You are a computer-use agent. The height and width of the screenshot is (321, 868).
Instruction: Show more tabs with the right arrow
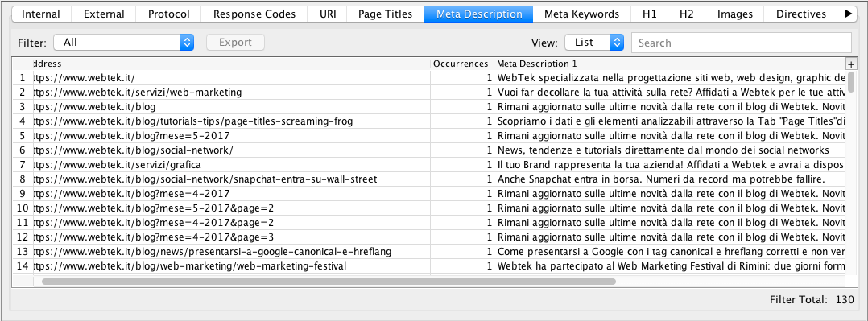[x=848, y=14]
